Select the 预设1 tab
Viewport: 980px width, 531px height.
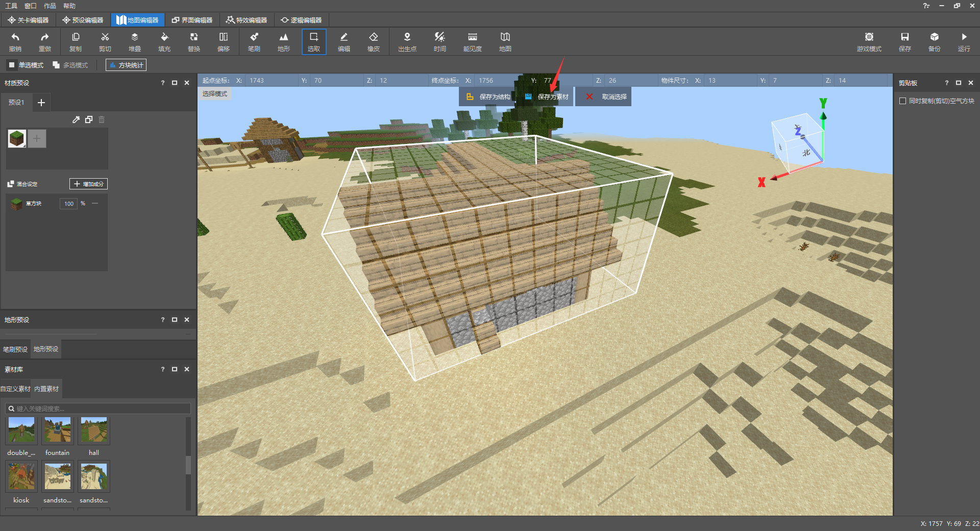click(16, 102)
